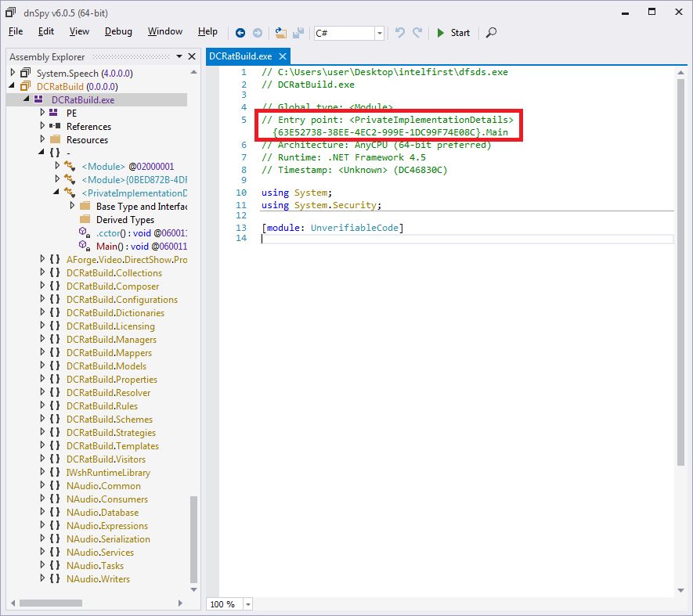Click the Navigate Forward arrow icon
Image resolution: width=693 pixels, height=616 pixels.
coord(257,33)
